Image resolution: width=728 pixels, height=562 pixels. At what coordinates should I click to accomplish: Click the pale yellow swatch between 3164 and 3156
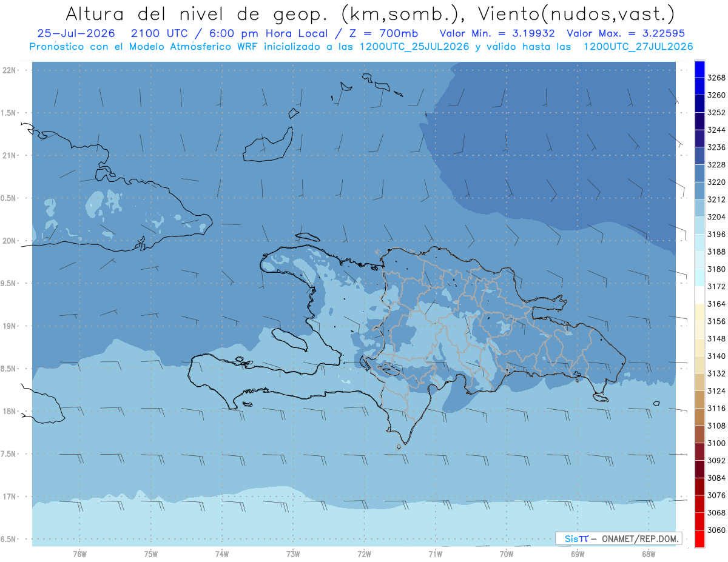(x=699, y=313)
